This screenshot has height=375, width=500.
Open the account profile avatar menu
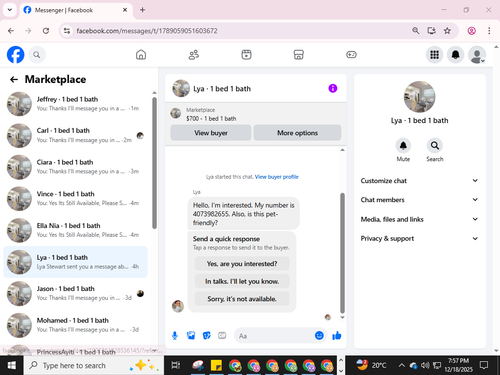477,55
